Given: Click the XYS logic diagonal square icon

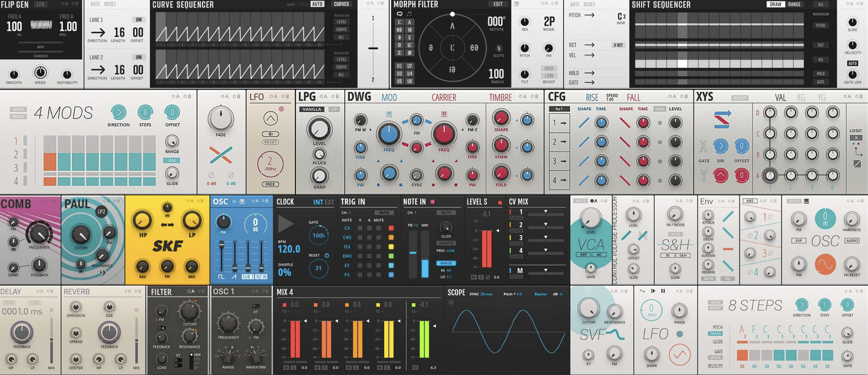Looking at the screenshot, I should tap(857, 164).
